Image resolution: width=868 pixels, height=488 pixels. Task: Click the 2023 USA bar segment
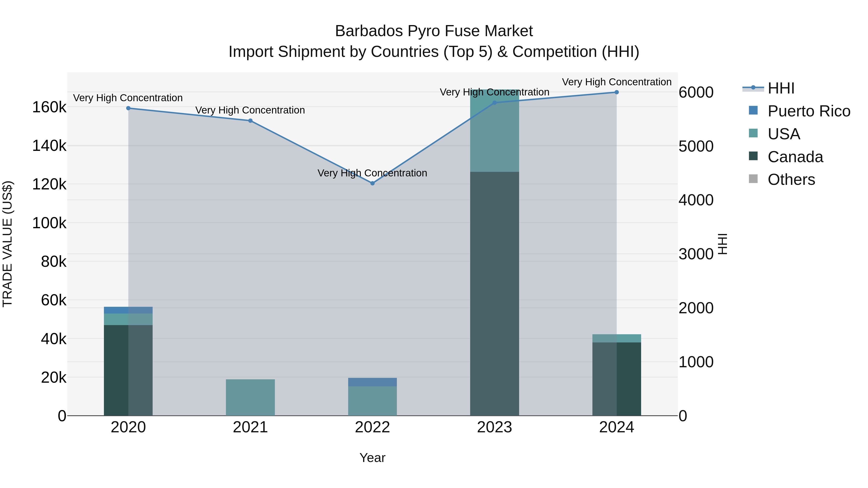pyautogui.click(x=495, y=131)
